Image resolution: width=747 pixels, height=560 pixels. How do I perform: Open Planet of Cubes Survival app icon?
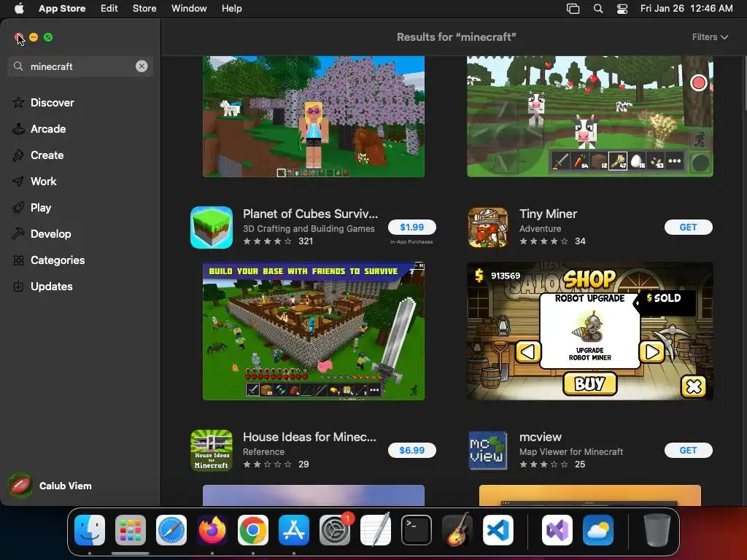pos(212,227)
